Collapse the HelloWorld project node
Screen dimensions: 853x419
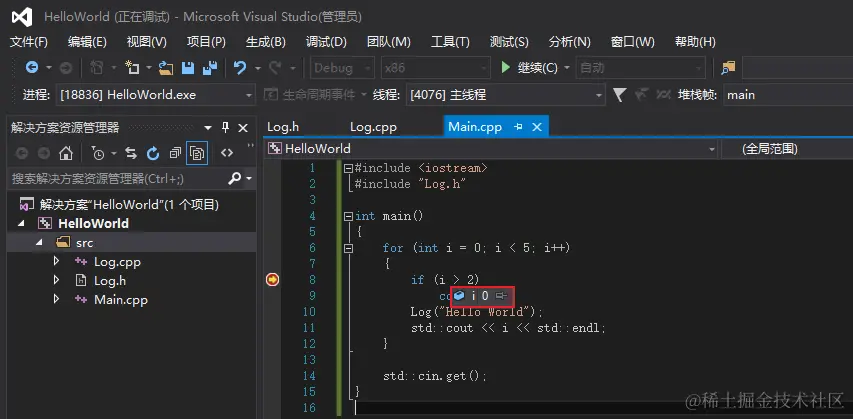(x=21, y=224)
